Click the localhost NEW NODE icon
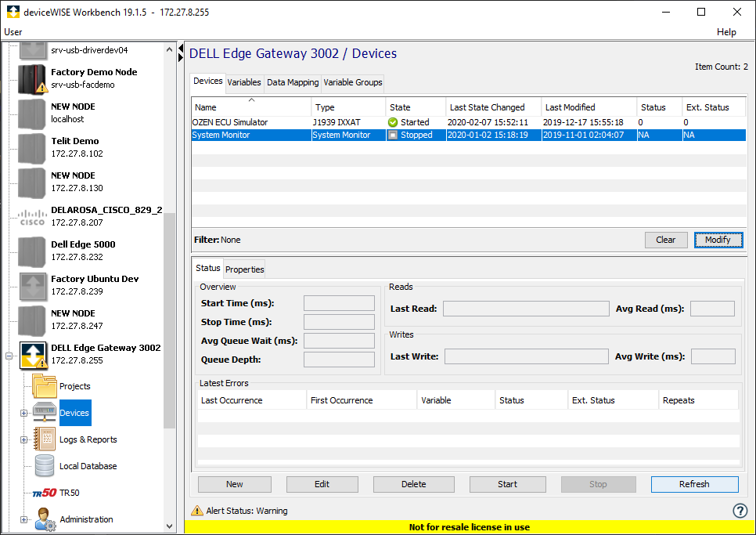756x535 pixels. pos(32,114)
